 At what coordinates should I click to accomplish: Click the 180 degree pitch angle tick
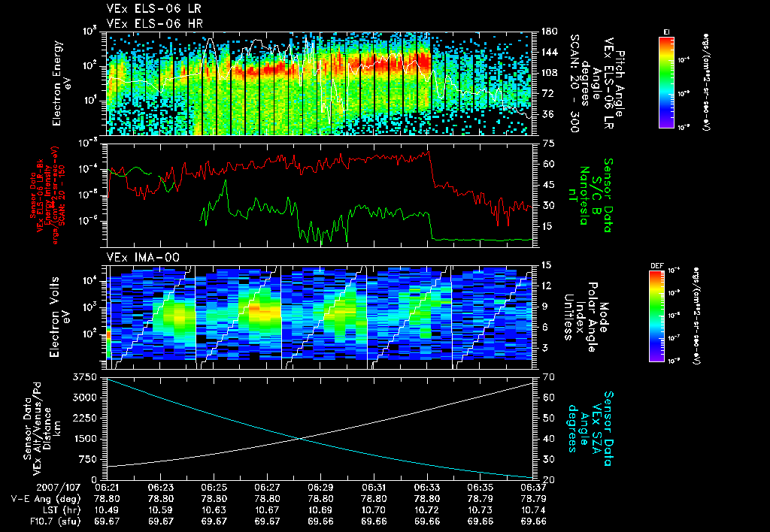550,32
